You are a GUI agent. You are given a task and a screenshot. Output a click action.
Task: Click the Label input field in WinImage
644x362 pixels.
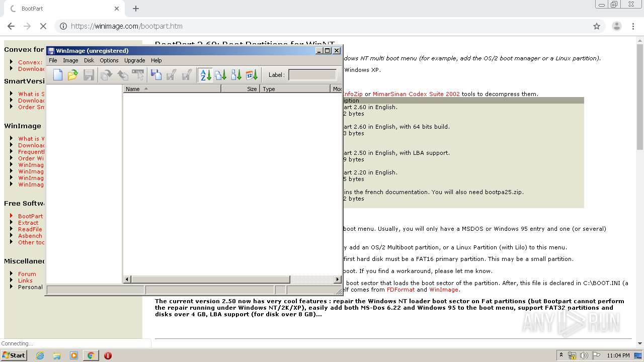pos(312,75)
